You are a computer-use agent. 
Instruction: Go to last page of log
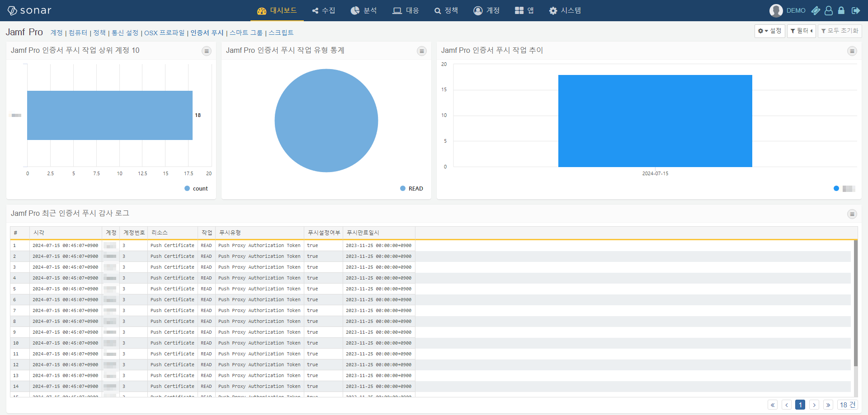point(828,405)
